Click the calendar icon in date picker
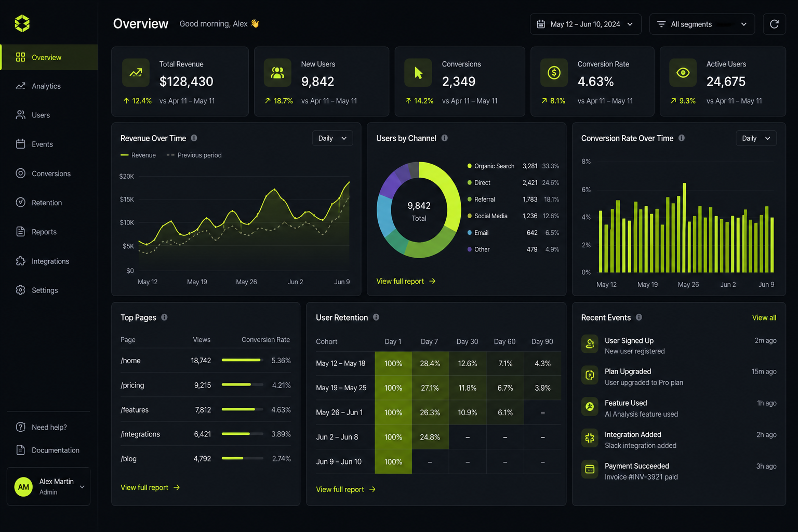798x532 pixels. click(x=541, y=24)
